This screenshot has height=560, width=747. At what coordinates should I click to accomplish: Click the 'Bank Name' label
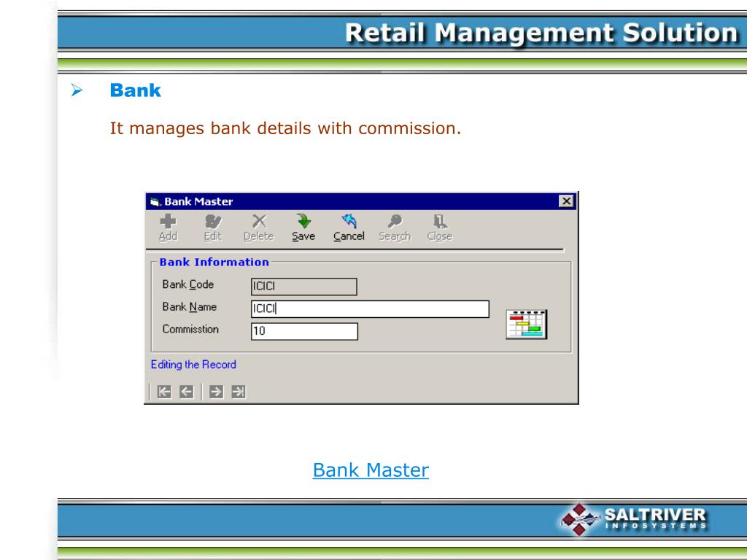189,307
